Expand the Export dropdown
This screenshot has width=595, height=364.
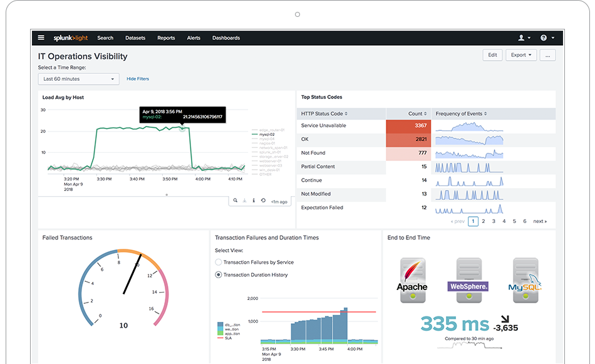pyautogui.click(x=522, y=55)
